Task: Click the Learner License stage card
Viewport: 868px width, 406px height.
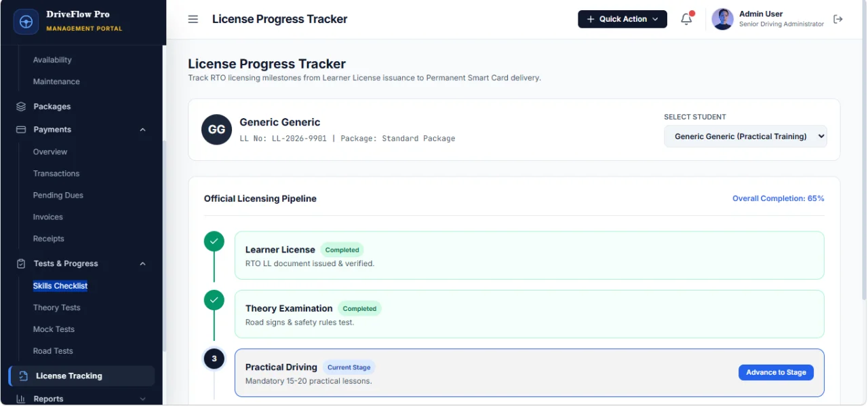Action: point(530,255)
